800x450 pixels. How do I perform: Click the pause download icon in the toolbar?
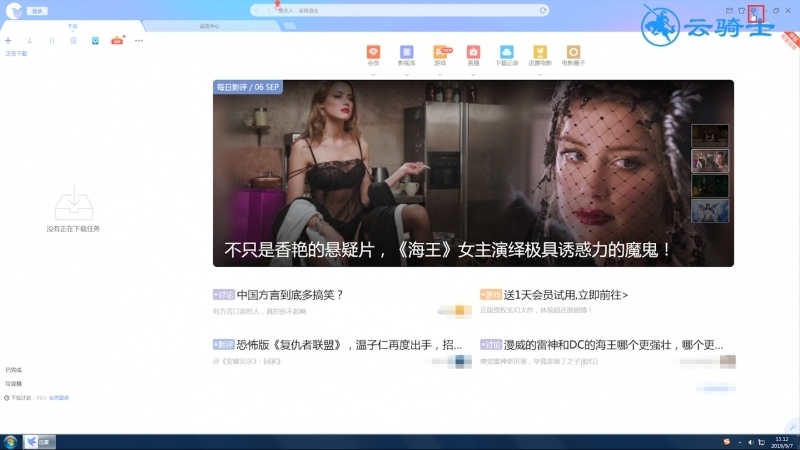(x=52, y=40)
